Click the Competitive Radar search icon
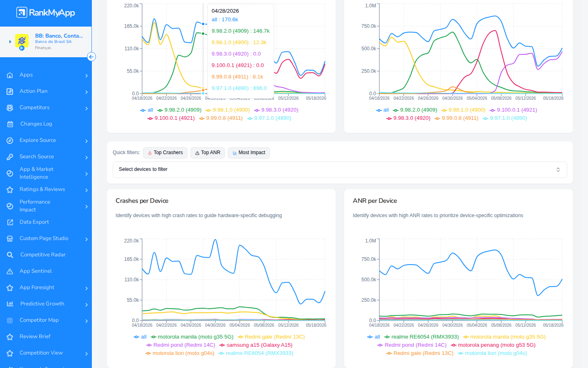Image resolution: width=588 pixels, height=368 pixels. point(10,255)
